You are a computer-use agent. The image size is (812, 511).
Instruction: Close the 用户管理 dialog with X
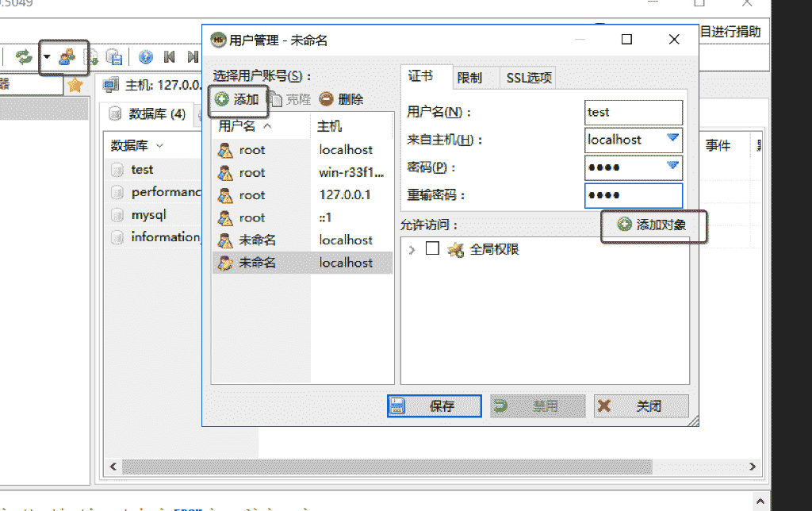[674, 40]
